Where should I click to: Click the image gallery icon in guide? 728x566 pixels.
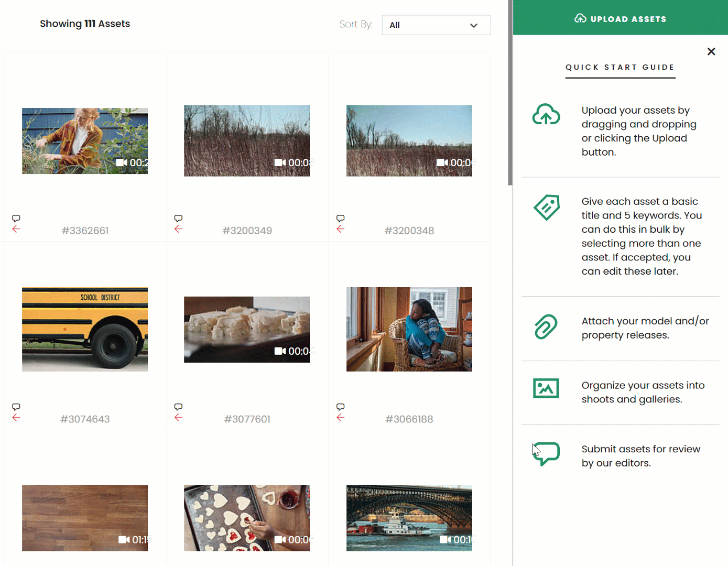[x=546, y=388]
